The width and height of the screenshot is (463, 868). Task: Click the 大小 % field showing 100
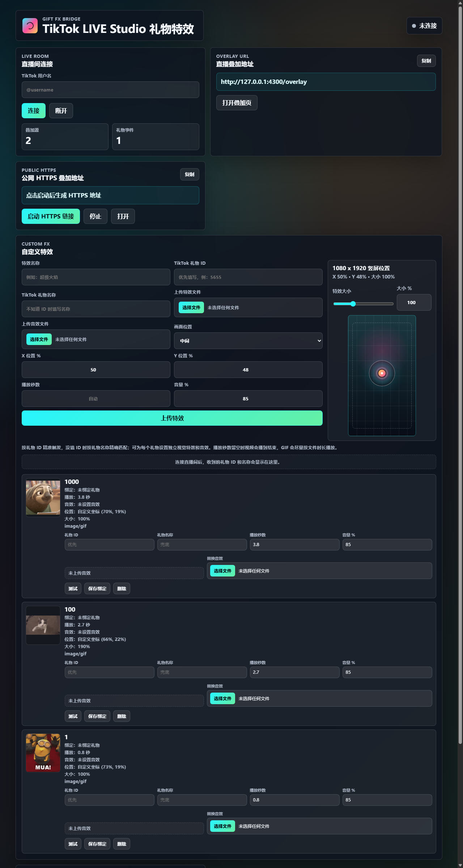pos(414,302)
